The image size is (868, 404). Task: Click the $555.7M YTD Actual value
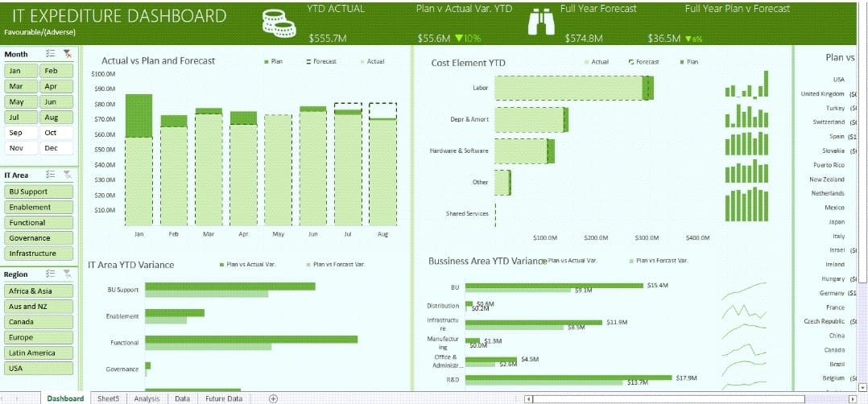pos(328,38)
